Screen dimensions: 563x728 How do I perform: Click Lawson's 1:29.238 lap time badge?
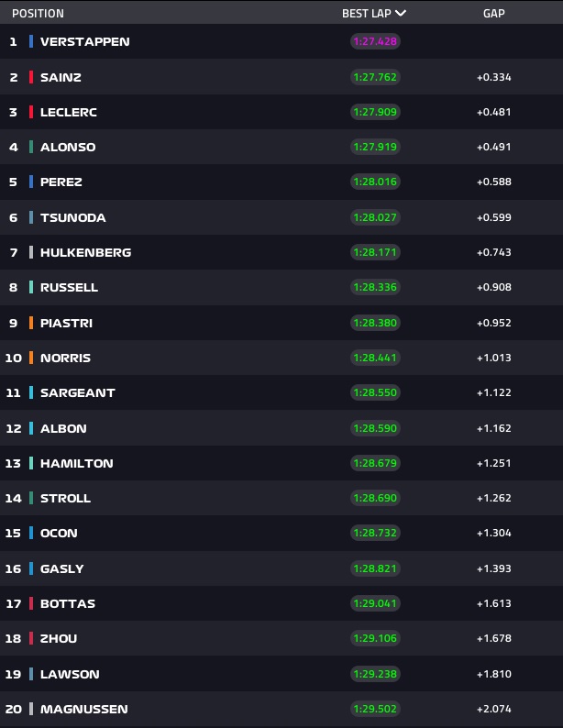point(375,674)
